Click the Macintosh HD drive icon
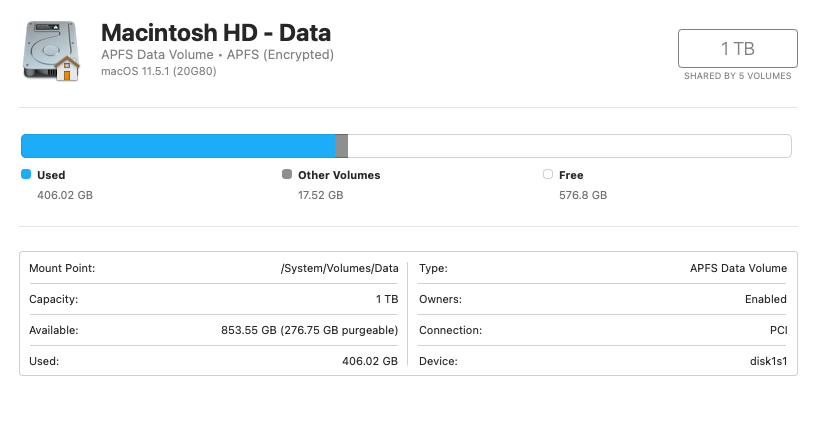The width and height of the screenshot is (820, 437). (x=51, y=50)
